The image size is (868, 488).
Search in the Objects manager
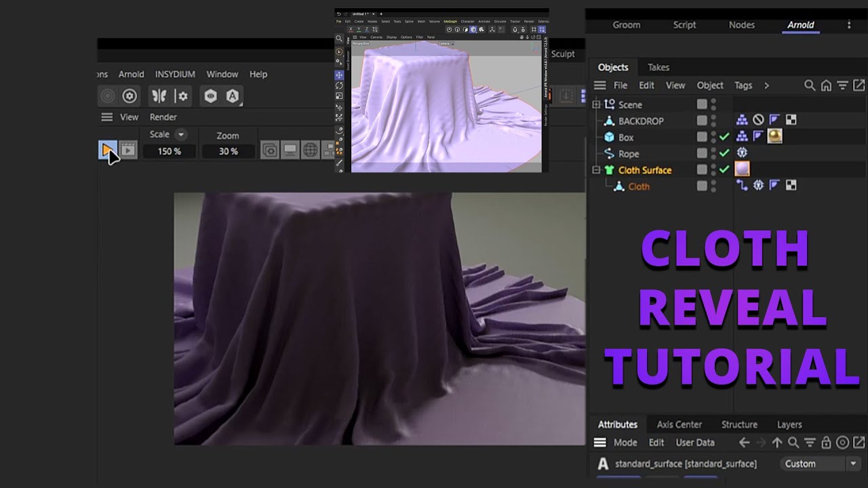810,85
